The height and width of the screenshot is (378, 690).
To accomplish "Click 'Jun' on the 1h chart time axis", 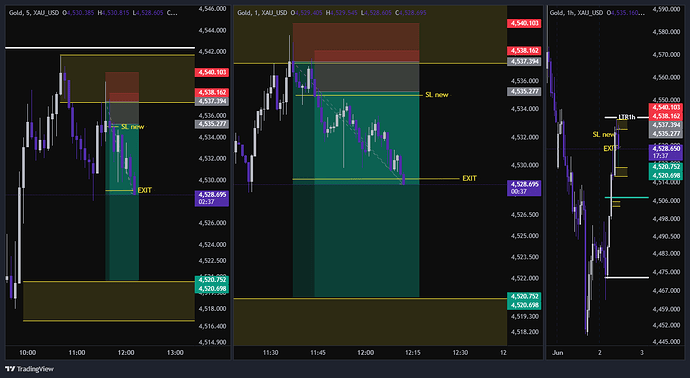I will [558, 352].
